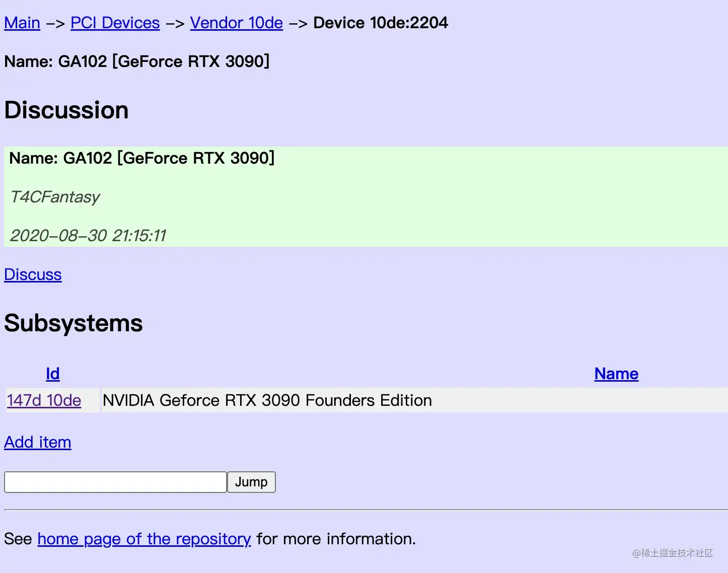The image size is (728, 573).
Task: Sort the subsystems table by Name
Action: tap(616, 374)
